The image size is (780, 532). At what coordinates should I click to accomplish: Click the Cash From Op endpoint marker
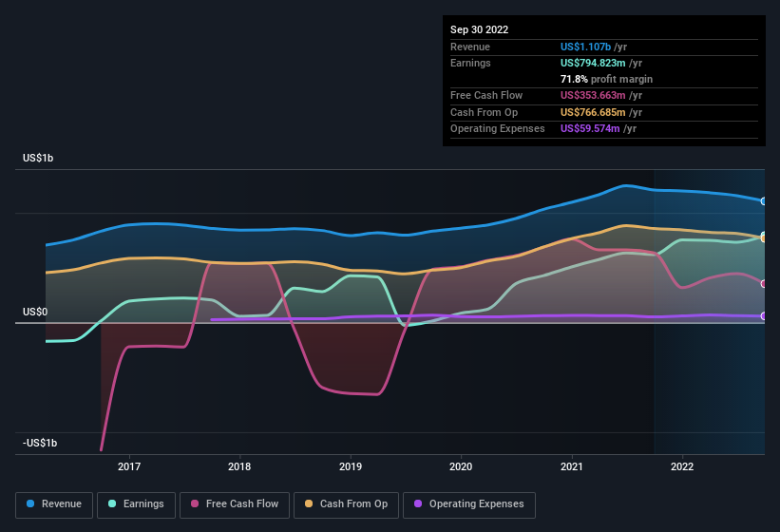coord(764,238)
